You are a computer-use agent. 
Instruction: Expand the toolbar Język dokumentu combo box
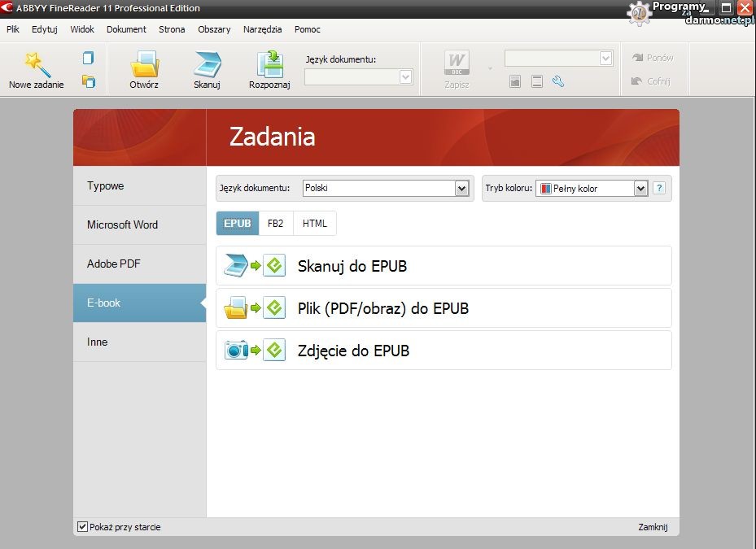click(405, 77)
